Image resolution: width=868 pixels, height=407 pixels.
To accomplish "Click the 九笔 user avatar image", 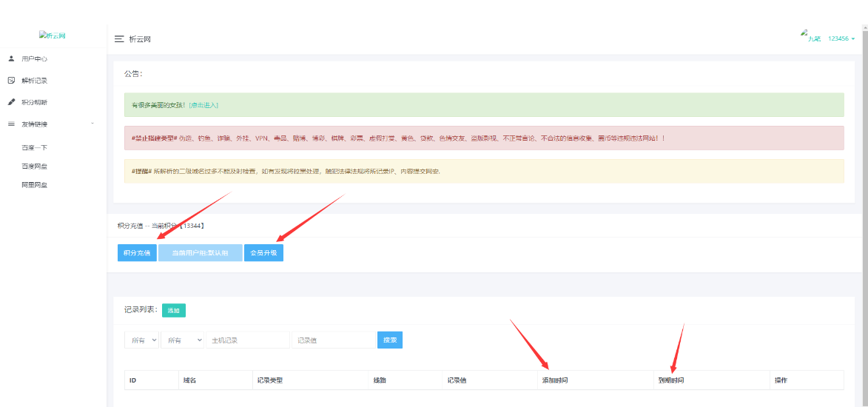I will (810, 37).
